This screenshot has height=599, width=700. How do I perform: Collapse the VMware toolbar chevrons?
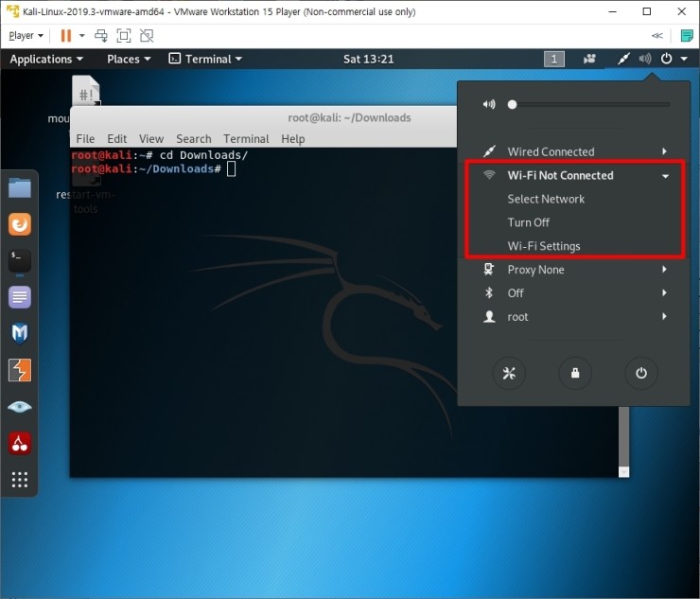click(656, 35)
